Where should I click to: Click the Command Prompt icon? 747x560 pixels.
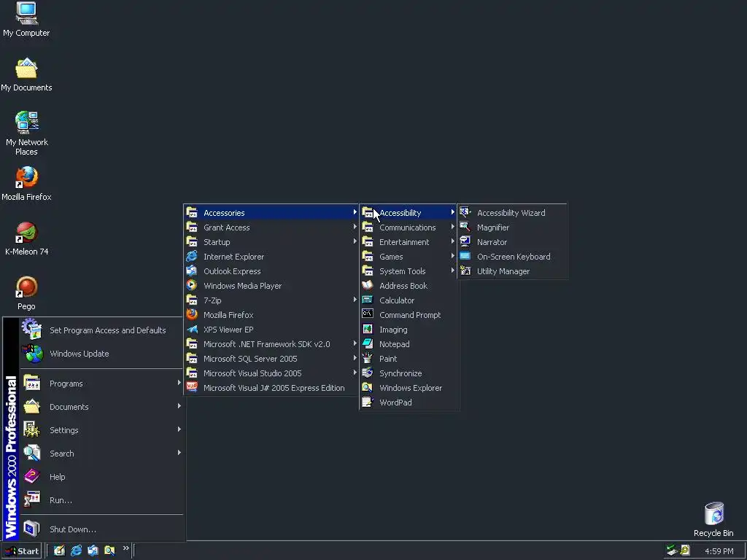point(368,314)
